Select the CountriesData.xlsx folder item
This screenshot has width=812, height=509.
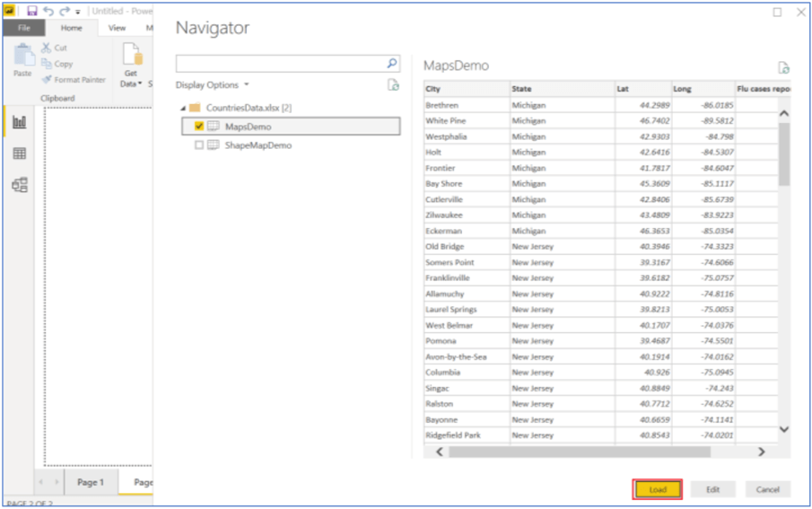[242, 108]
